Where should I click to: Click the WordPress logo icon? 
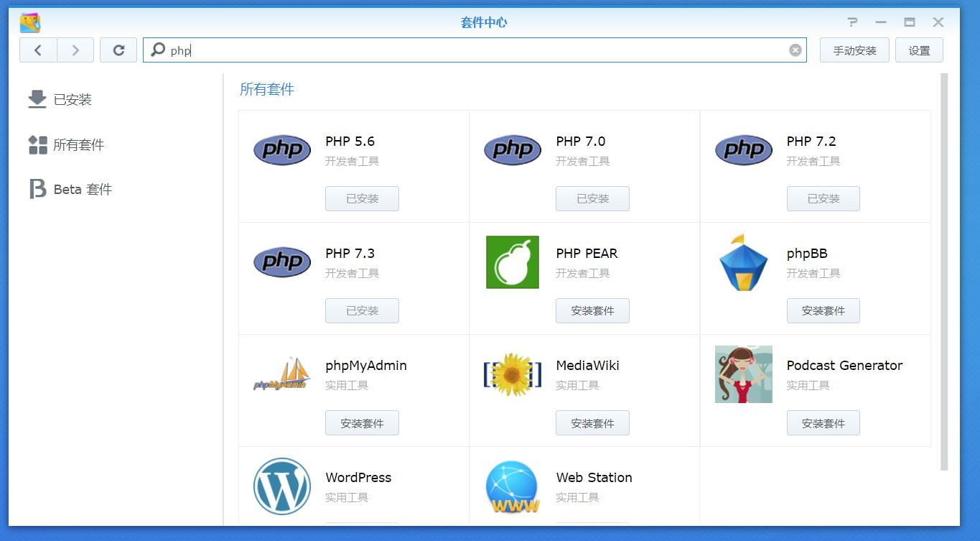[281, 486]
